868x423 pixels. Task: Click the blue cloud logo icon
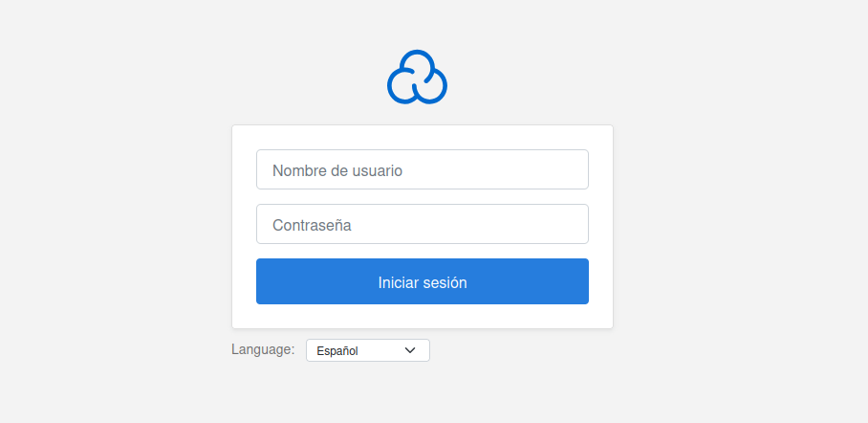[417, 77]
